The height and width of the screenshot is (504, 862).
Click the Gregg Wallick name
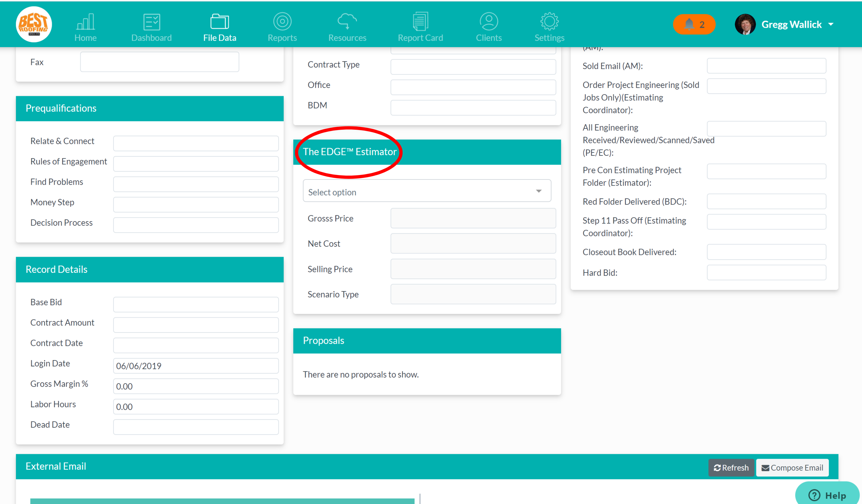pos(791,25)
